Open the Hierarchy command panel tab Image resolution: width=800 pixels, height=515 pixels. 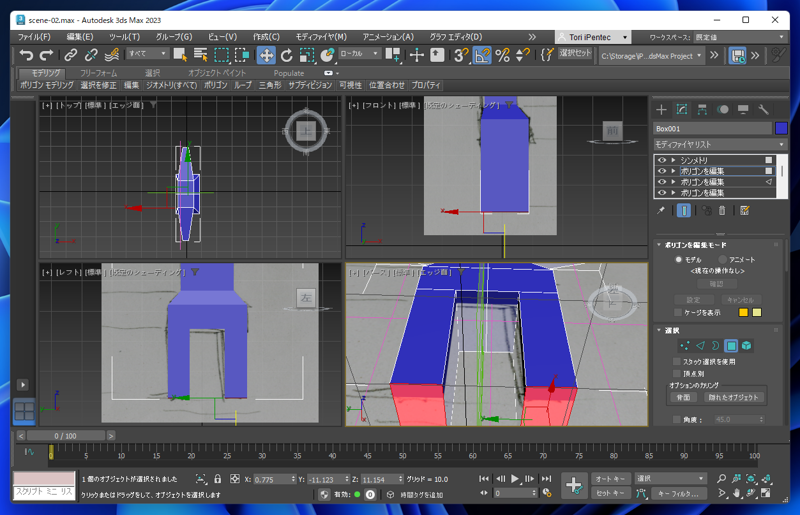[702, 109]
